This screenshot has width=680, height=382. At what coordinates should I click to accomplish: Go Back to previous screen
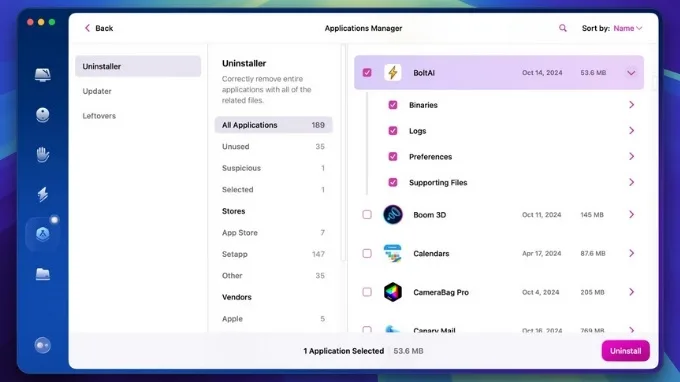click(98, 28)
